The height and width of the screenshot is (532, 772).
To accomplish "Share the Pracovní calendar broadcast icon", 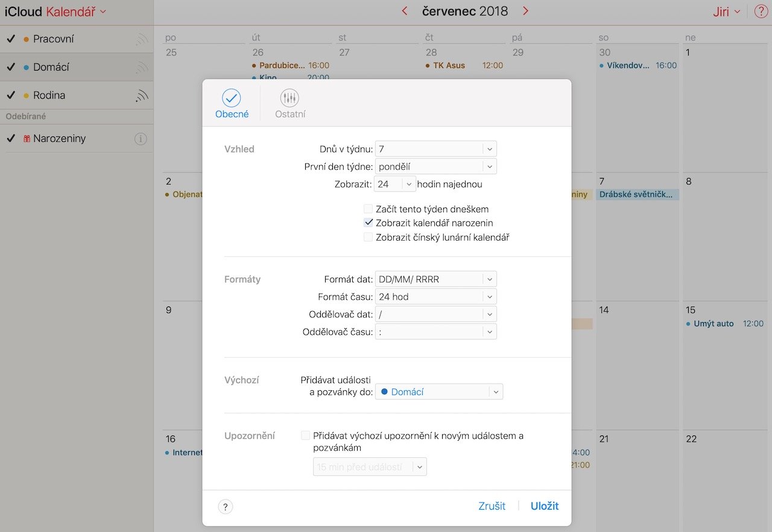I will (142, 39).
